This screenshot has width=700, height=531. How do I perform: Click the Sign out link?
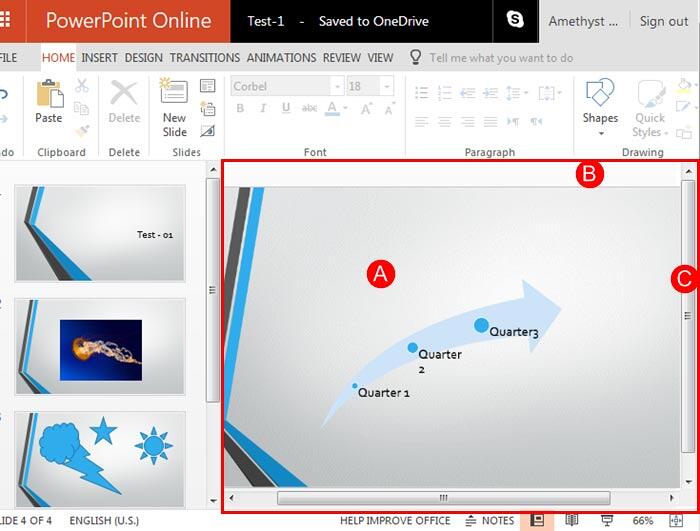coord(664,21)
